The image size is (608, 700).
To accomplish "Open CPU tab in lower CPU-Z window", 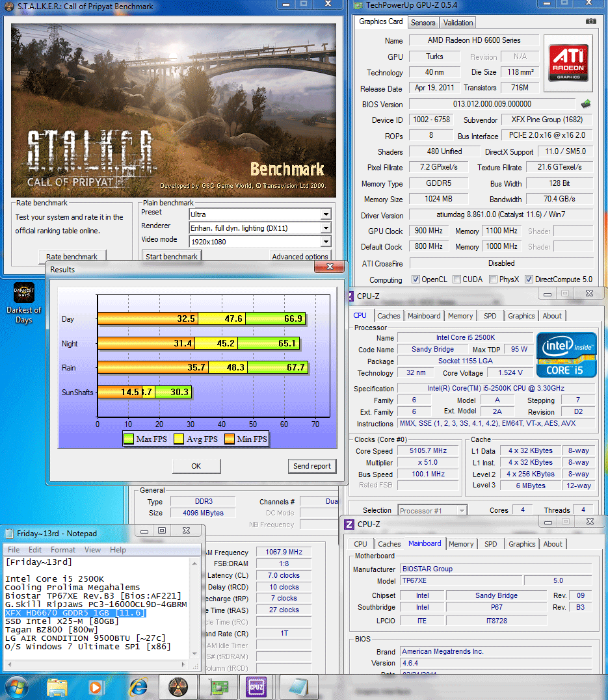I will [360, 544].
